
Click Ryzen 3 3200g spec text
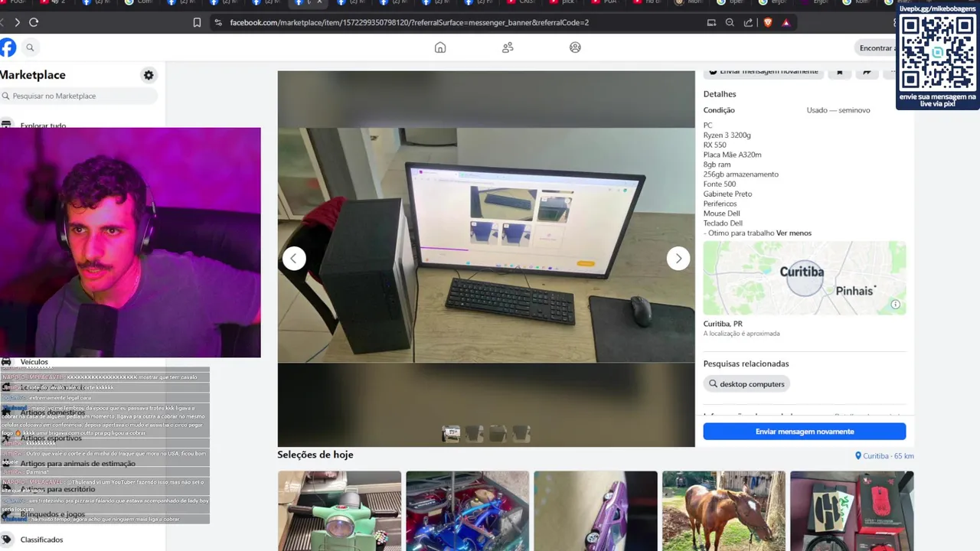click(x=727, y=135)
